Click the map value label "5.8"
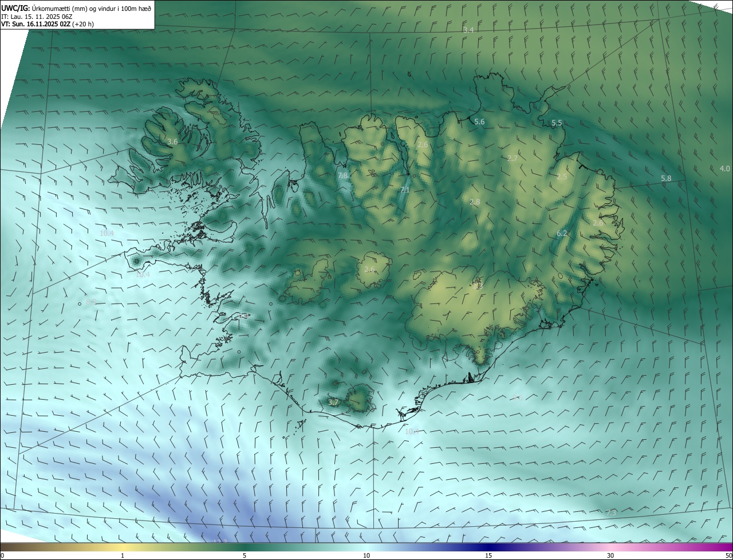Viewport: 733px width, 560px height. click(666, 179)
